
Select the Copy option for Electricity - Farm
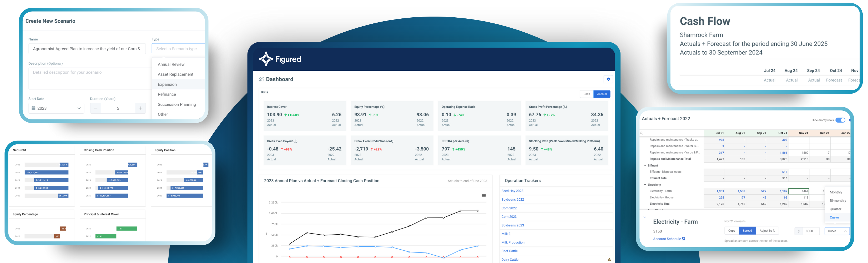point(731,231)
